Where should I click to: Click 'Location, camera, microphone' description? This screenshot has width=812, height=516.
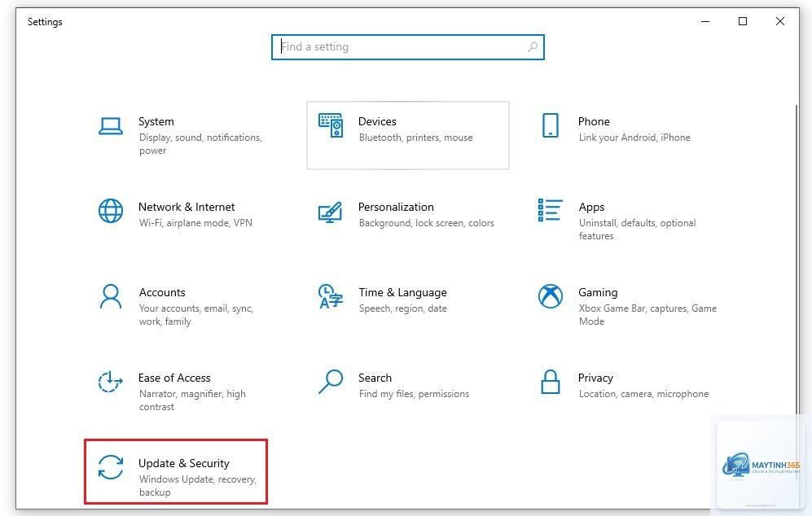point(643,394)
